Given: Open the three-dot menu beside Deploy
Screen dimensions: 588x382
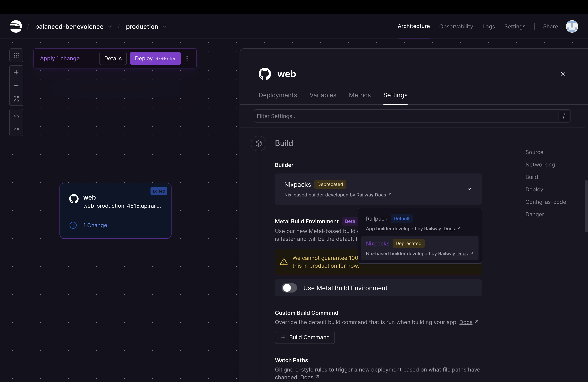Looking at the screenshot, I should 187,58.
